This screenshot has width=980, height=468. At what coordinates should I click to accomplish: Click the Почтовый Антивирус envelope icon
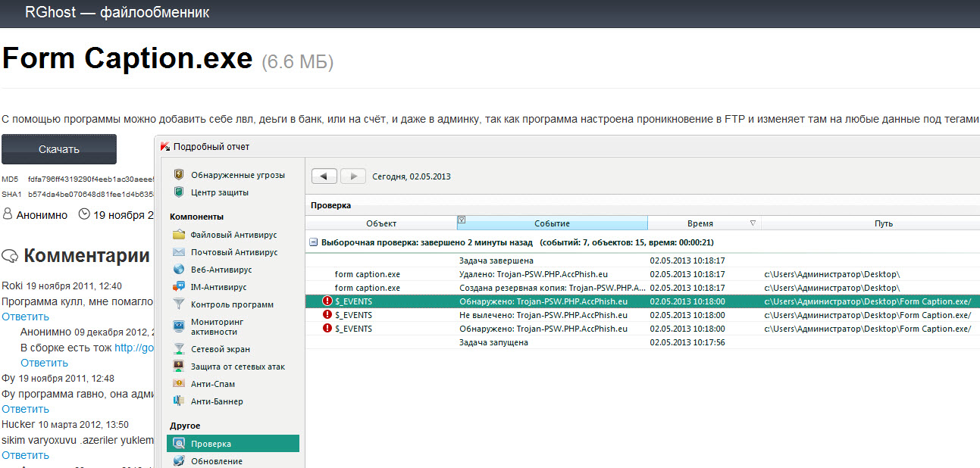click(x=179, y=252)
